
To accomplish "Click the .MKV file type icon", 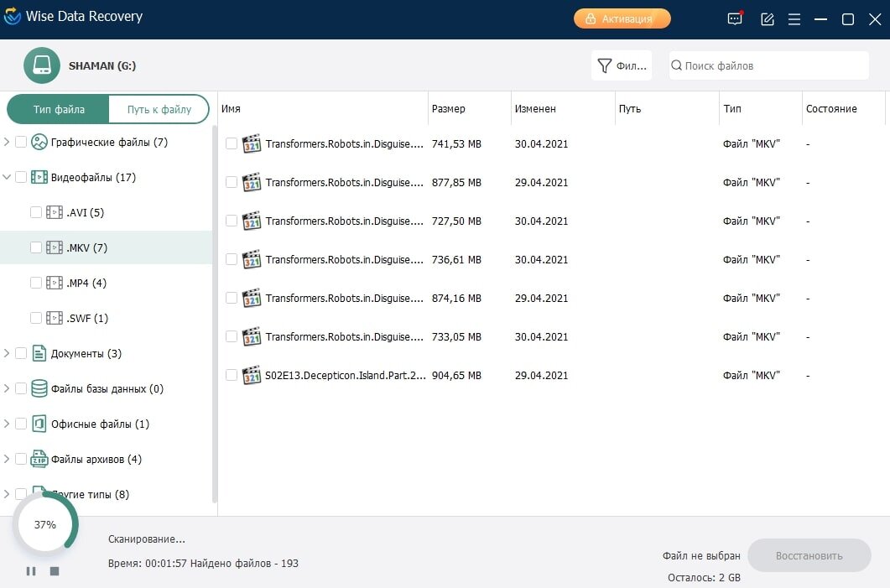I will [55, 247].
